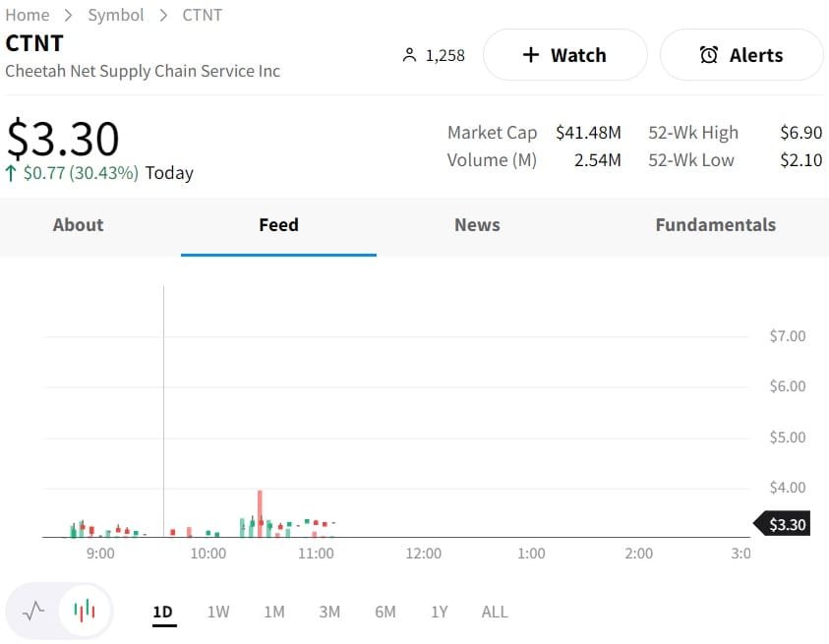Screen dimensions: 829x644
Task: View the 1Y price history
Action: [440, 612]
